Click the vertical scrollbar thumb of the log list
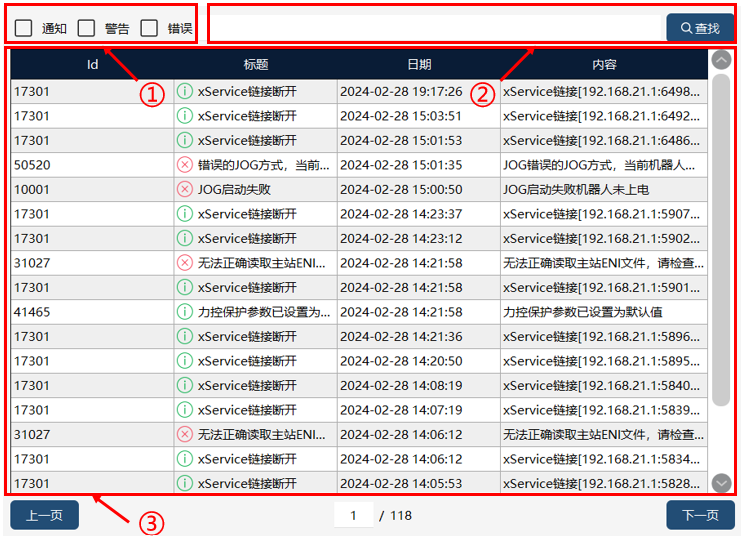This screenshot has width=741, height=537. pos(721,240)
